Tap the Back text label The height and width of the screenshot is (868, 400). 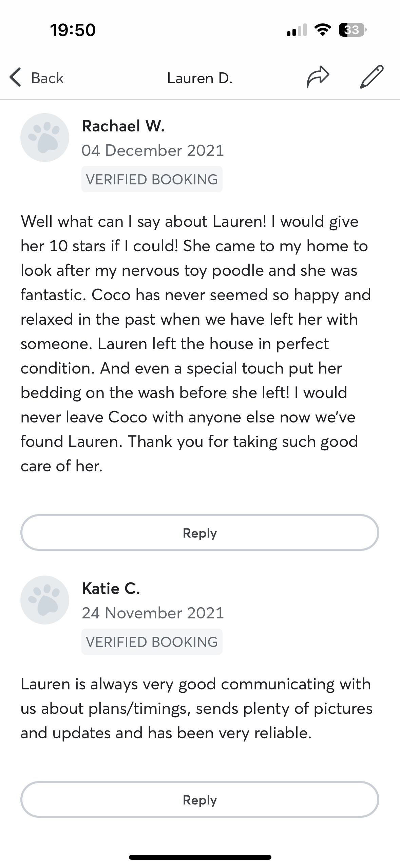(x=47, y=78)
